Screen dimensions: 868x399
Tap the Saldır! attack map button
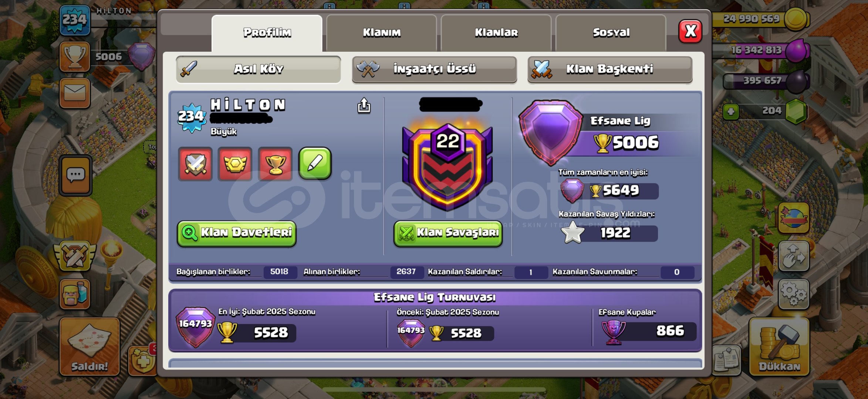(x=89, y=346)
